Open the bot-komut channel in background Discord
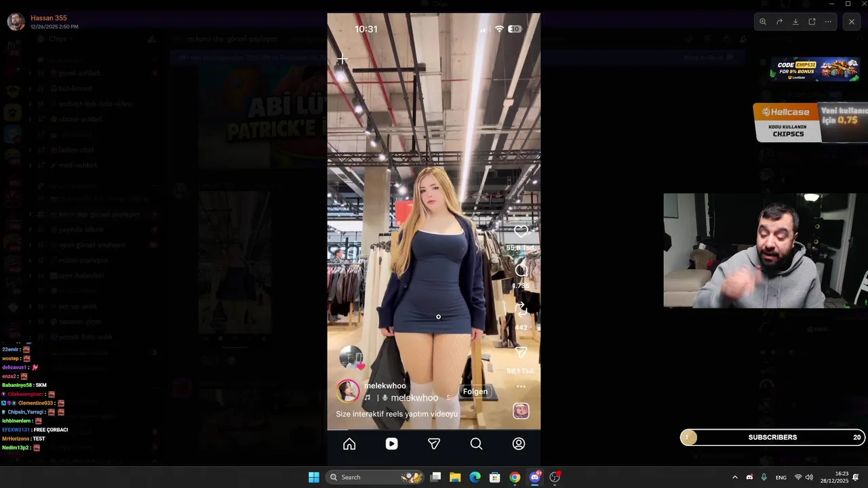This screenshot has height=488, width=868. tap(75, 89)
